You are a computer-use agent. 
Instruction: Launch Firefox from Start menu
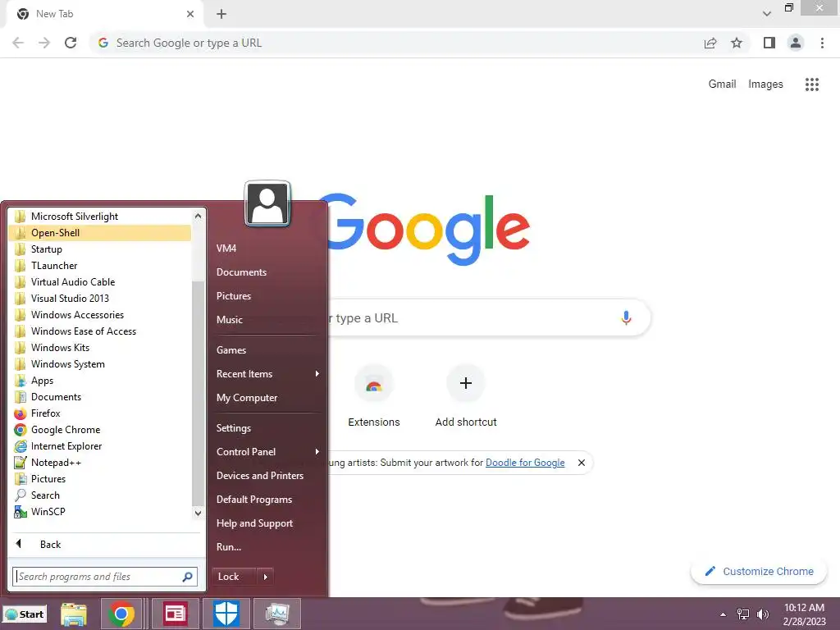click(x=99, y=413)
